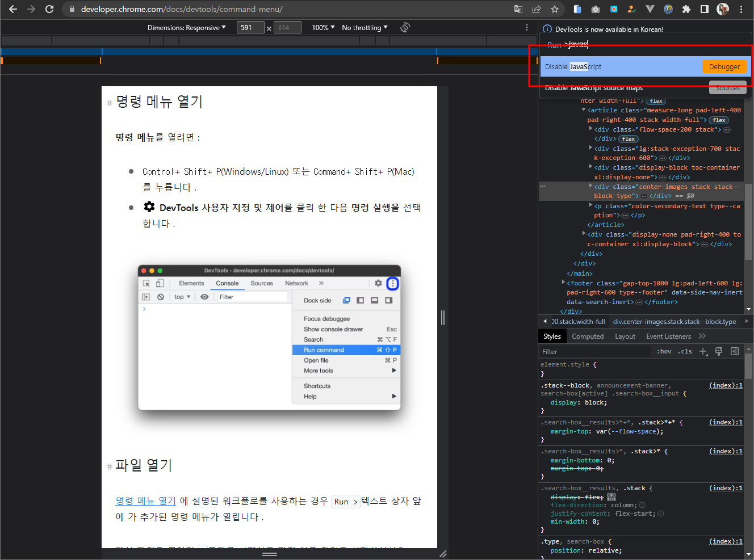Expand the center-images stack div node
This screenshot has width=754, height=560.
590,186
